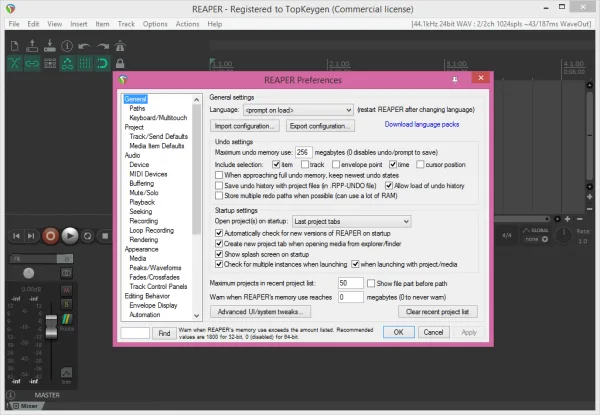Click the Stop transport button
The height and width of the screenshot is (415, 600).
105,236
